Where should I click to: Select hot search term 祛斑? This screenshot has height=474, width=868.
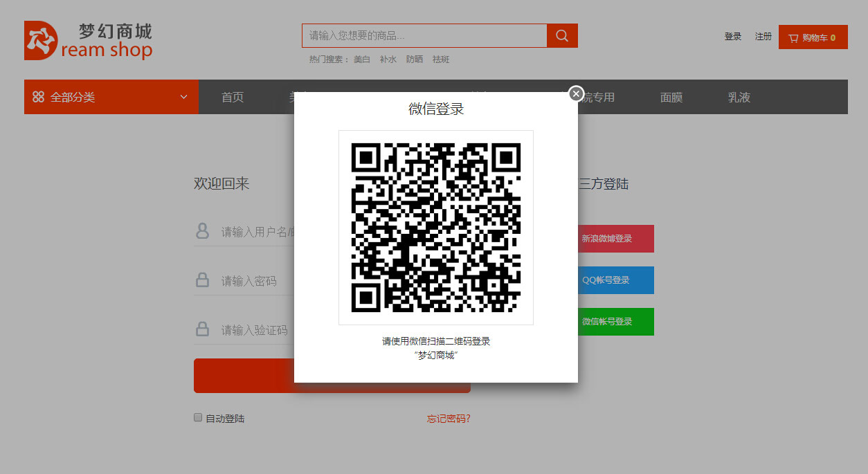tap(441, 60)
